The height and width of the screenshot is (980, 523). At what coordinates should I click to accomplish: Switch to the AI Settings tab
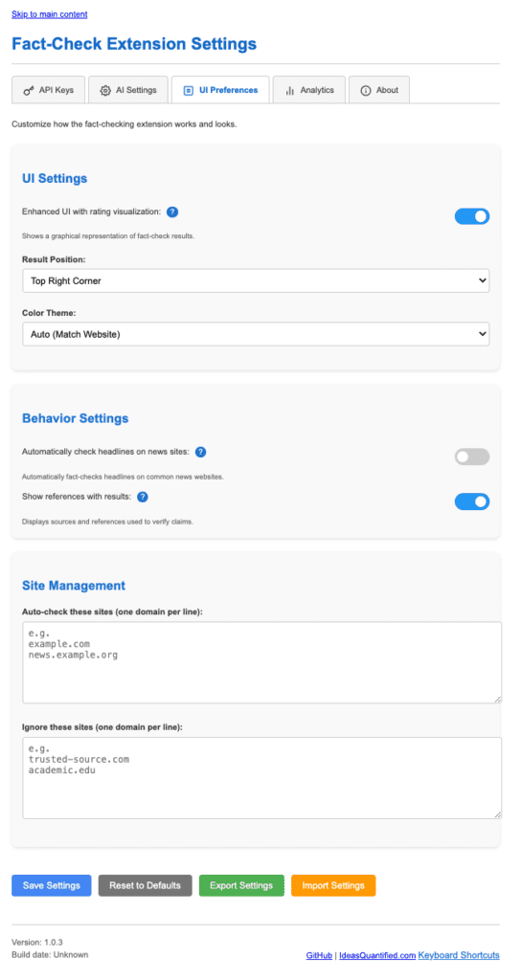(128, 90)
